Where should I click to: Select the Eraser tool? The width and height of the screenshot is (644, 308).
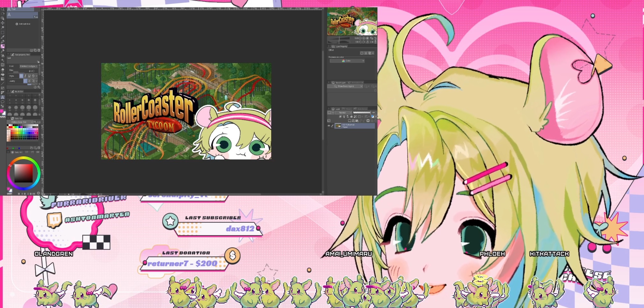[3, 70]
